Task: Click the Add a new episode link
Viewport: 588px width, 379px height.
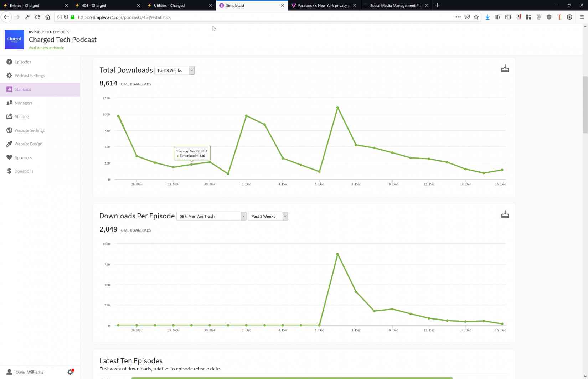Action: click(x=46, y=48)
